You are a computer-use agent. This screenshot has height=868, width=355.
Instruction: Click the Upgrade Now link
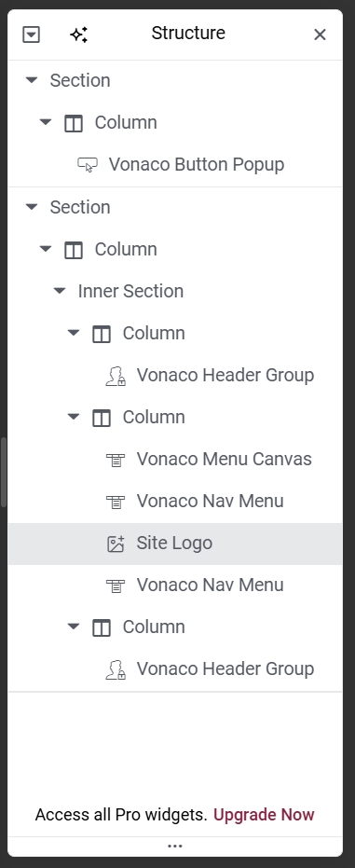(264, 815)
